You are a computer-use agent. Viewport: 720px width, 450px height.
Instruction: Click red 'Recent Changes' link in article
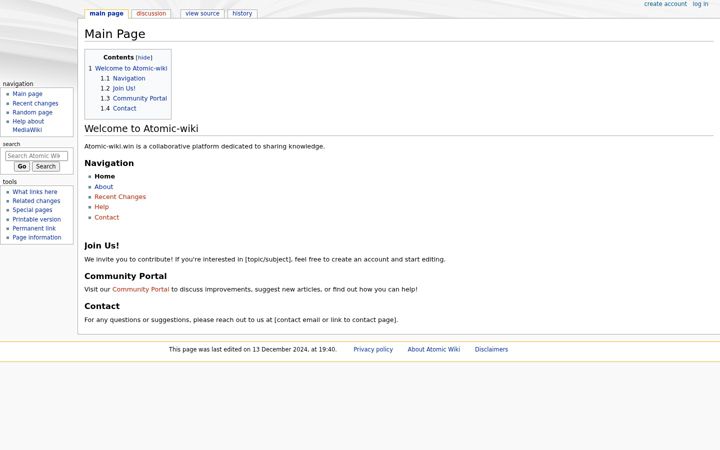(x=120, y=197)
